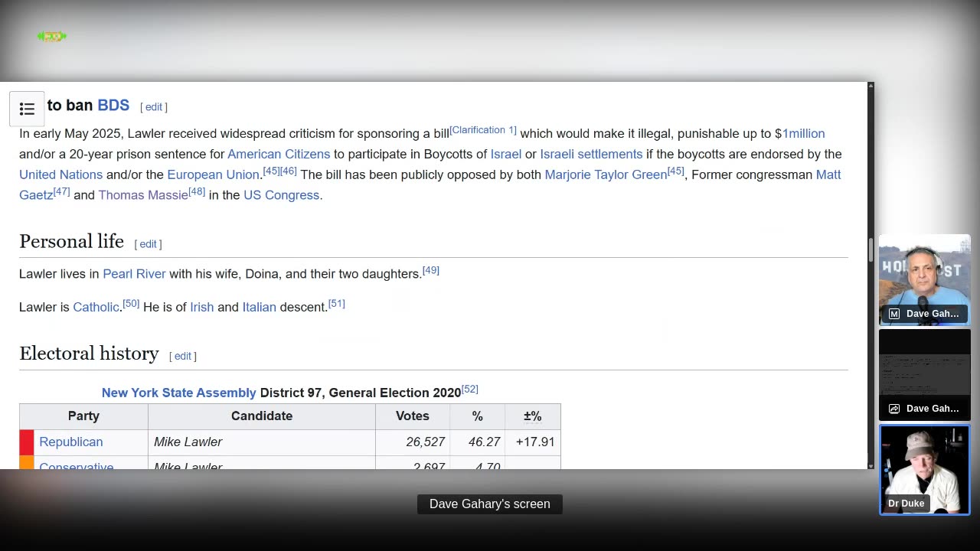This screenshot has width=980, height=551.
Task: Open the BDS link in the heading
Action: tap(113, 106)
